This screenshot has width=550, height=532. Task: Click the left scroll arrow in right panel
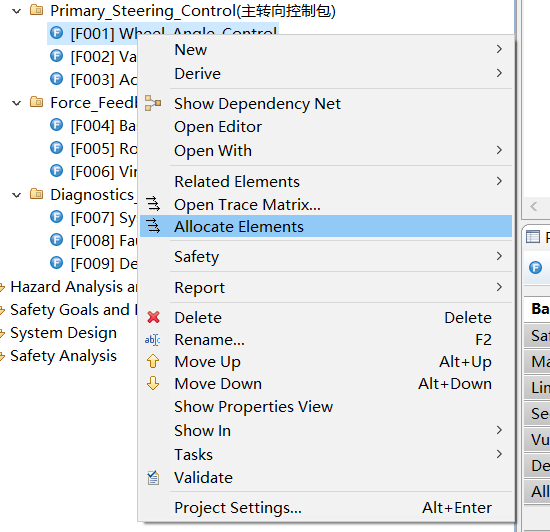[534, 206]
